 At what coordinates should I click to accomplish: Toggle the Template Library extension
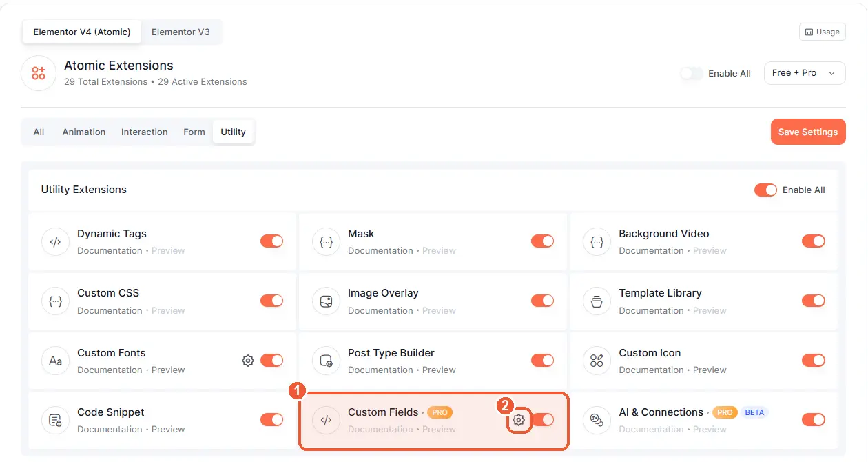[813, 301]
